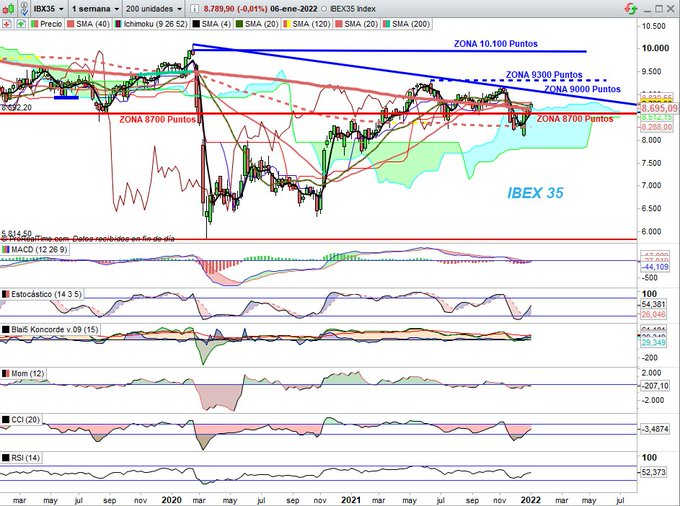Click the -500 MACD axis label

click(x=649, y=278)
